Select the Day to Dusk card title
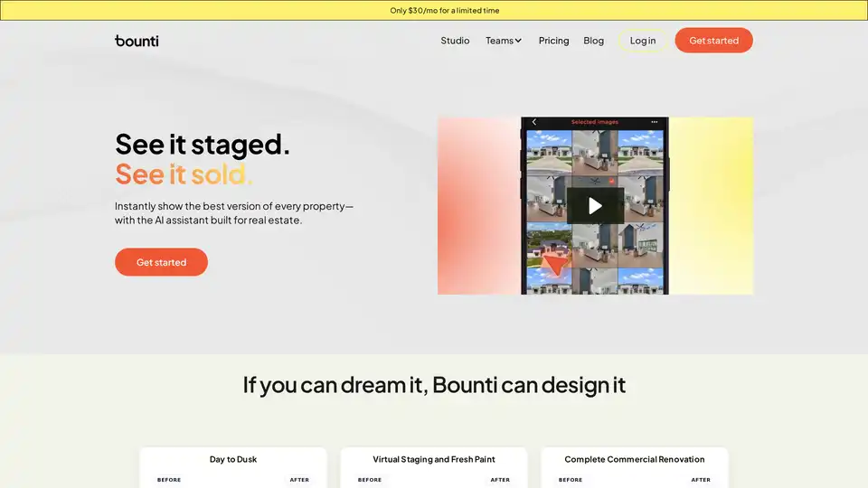Viewport: 868px width, 488px height. 233,459
